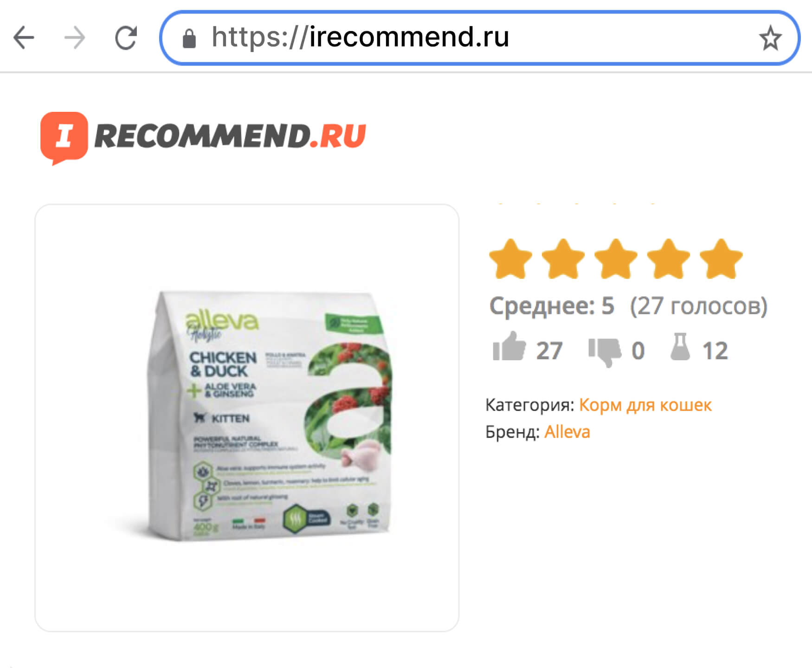The height and width of the screenshot is (668, 812).
Task: Click the irecommend.ru address bar
Action: [x=480, y=38]
